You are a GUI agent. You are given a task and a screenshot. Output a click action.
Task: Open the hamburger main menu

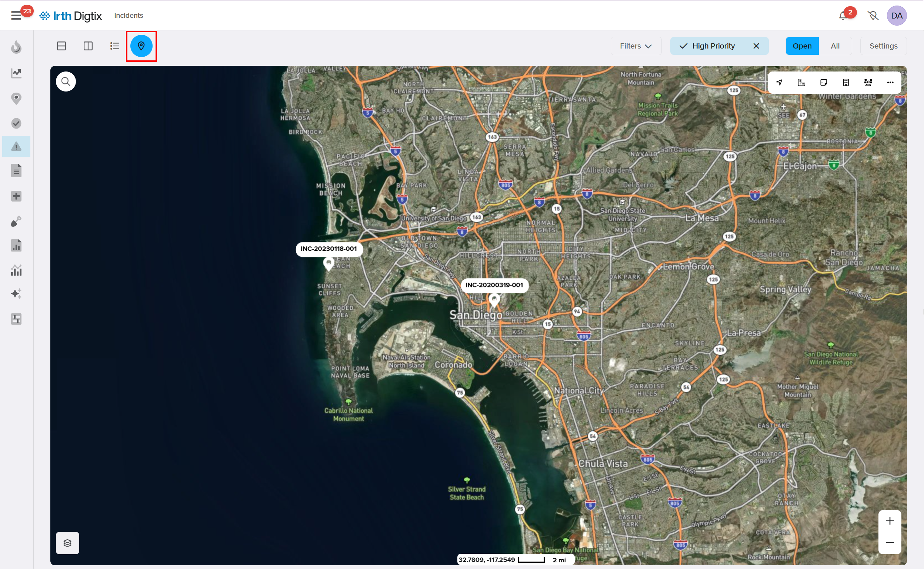16,16
